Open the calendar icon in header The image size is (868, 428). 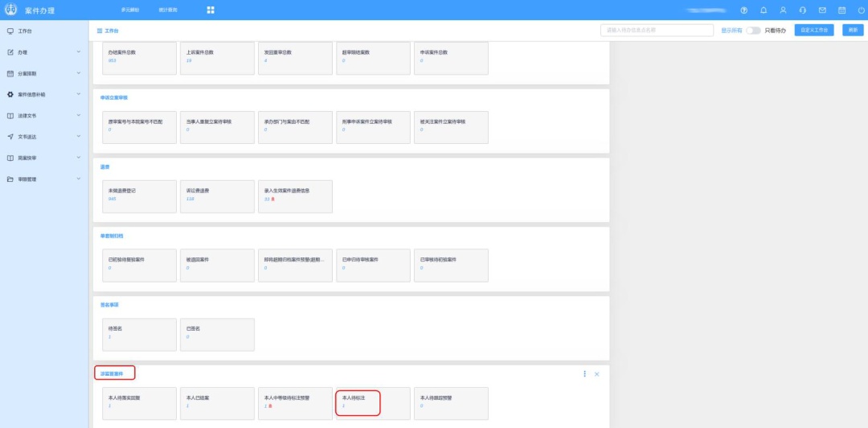(x=841, y=10)
